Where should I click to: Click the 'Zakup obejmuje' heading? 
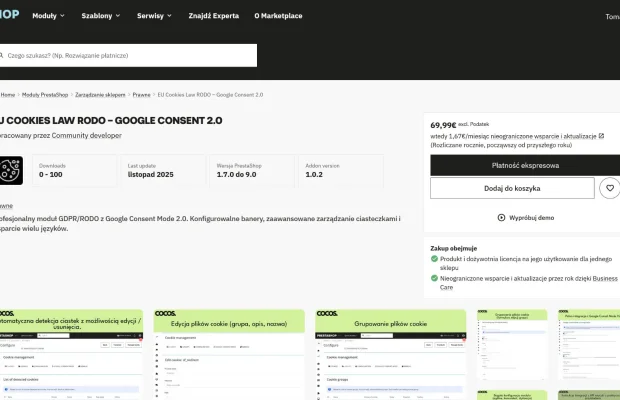coord(454,249)
